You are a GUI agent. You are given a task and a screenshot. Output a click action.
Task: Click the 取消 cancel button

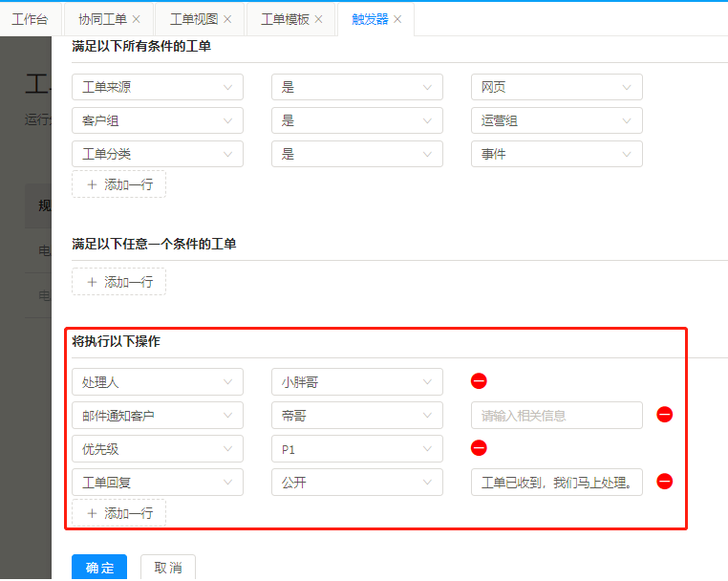pyautogui.click(x=168, y=568)
